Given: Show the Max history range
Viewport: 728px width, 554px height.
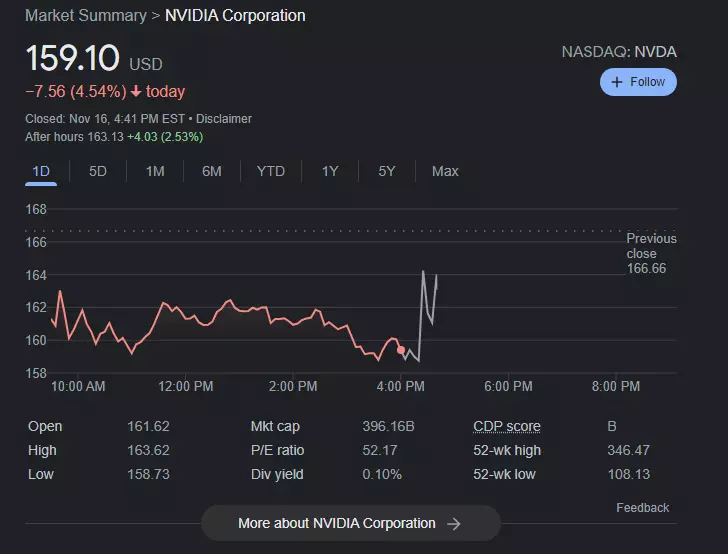Looking at the screenshot, I should click(x=445, y=171).
